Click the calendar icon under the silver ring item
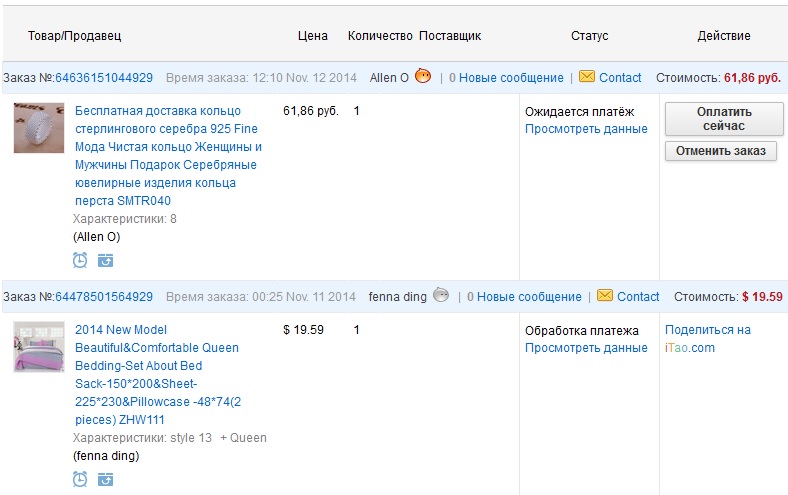Screen dimensions: 788x495 105,260
